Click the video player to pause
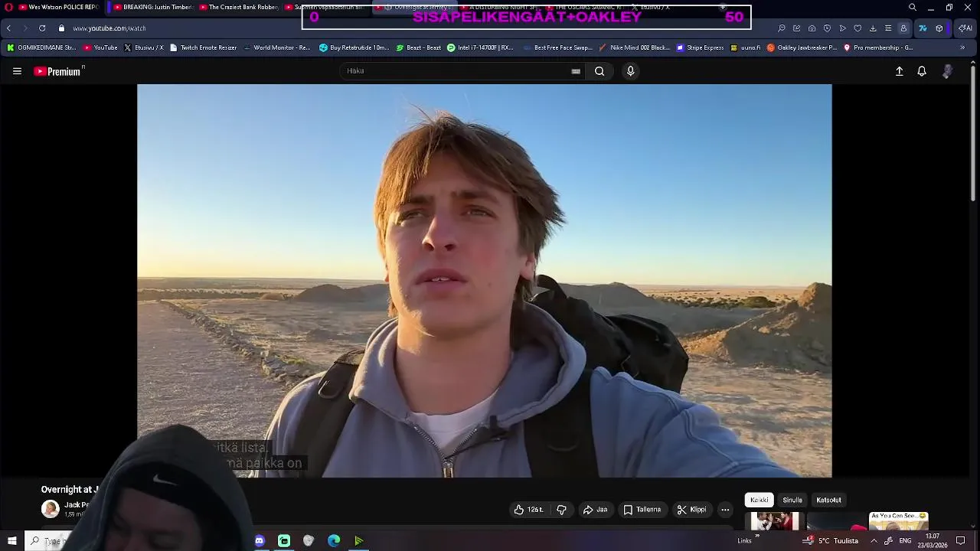 [x=484, y=281]
